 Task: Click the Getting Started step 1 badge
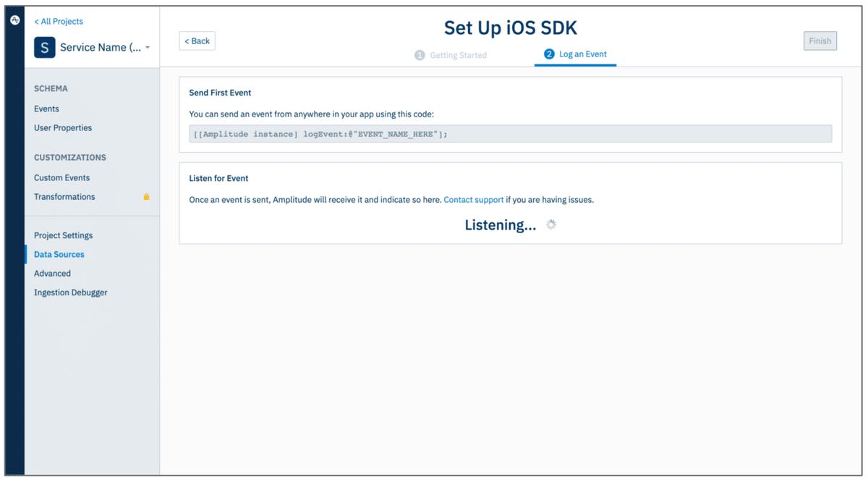click(x=420, y=55)
